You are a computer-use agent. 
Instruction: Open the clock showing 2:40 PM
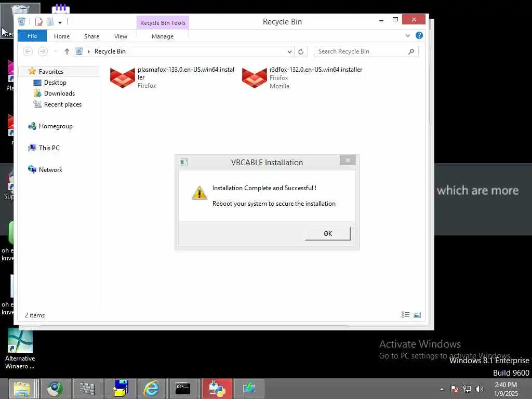tap(506, 389)
